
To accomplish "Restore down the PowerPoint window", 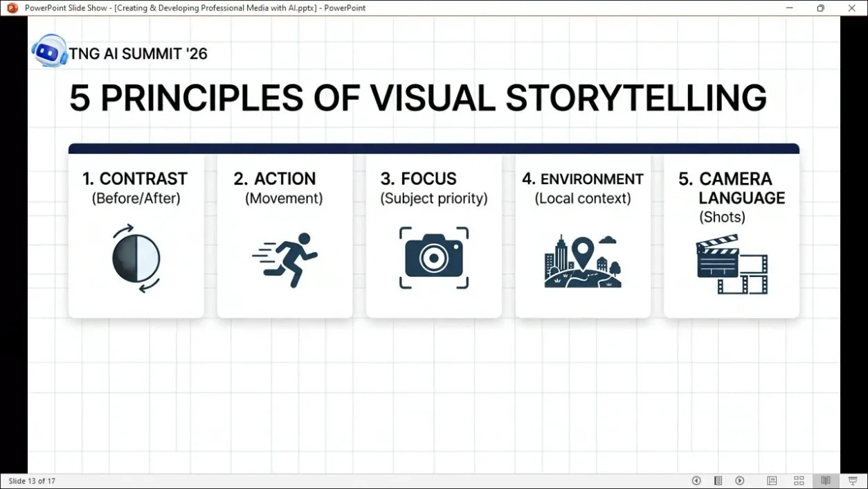I will click(x=820, y=8).
